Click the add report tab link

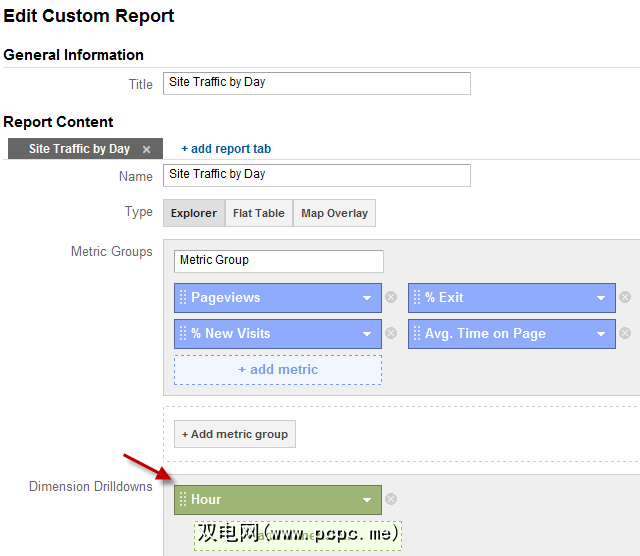226,149
